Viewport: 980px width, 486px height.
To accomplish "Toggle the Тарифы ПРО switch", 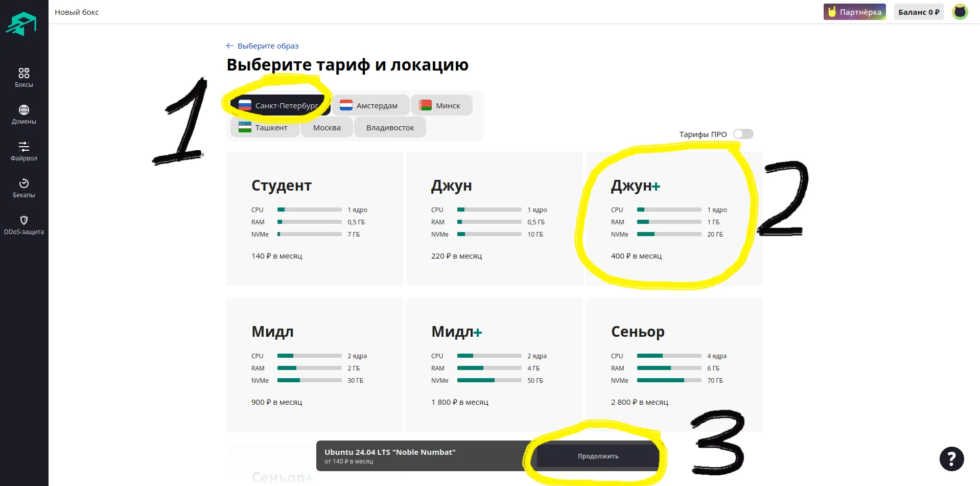I will 743,134.
